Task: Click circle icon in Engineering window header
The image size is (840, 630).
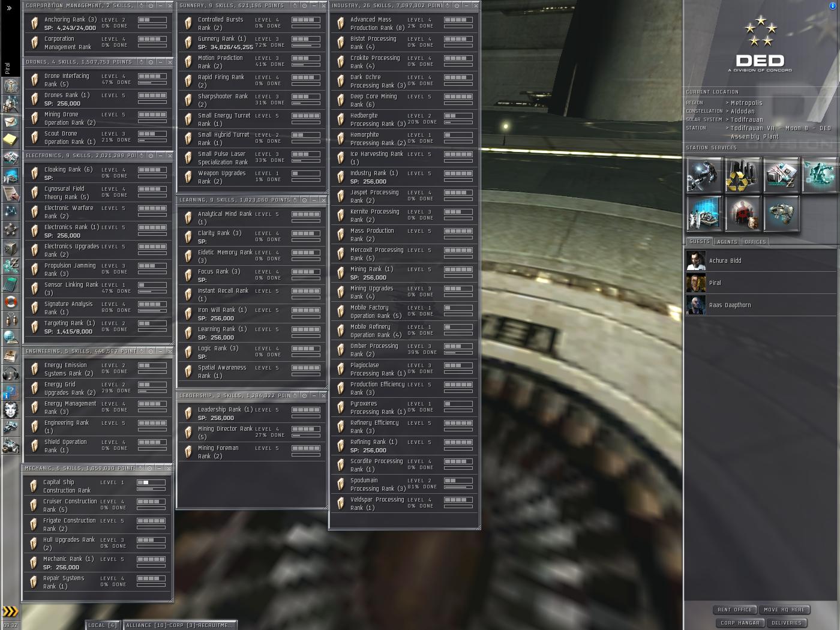Action: pos(151,351)
